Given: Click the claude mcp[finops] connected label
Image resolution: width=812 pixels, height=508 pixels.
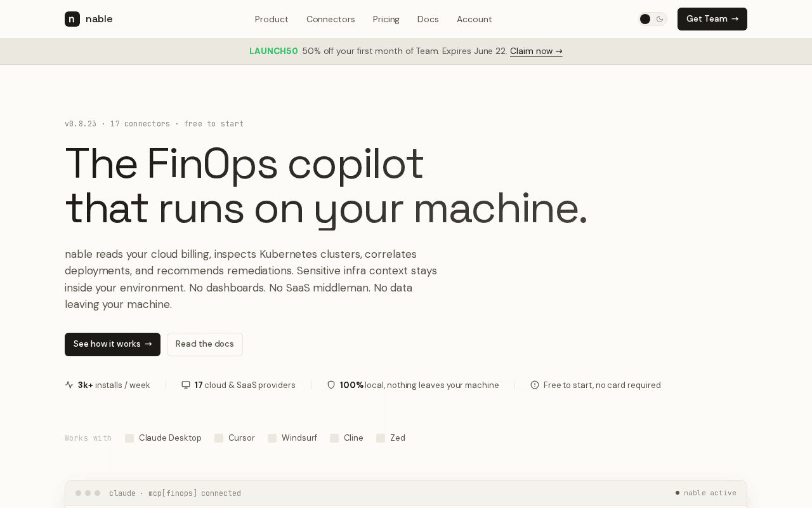Looking at the screenshot, I should coord(175,493).
